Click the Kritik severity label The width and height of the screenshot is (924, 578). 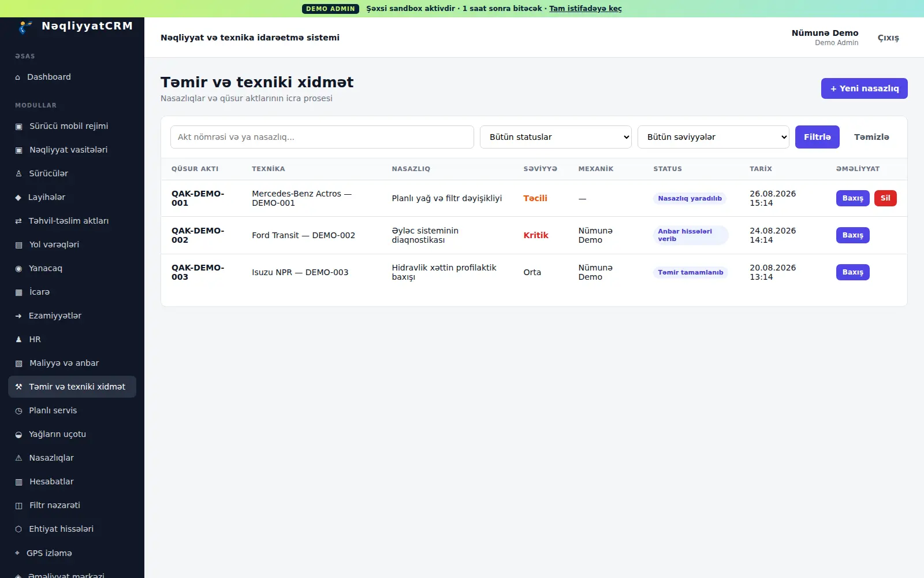[x=536, y=235]
